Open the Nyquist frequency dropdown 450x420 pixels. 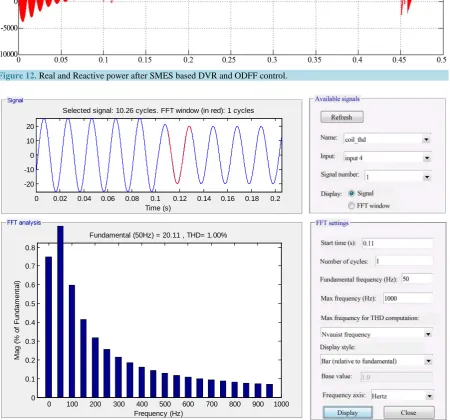[x=376, y=334]
